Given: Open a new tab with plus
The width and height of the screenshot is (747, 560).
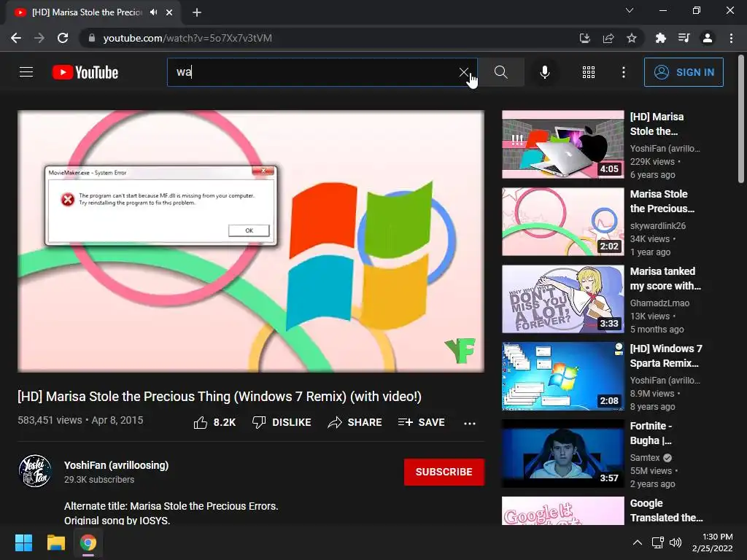Looking at the screenshot, I should (x=197, y=12).
